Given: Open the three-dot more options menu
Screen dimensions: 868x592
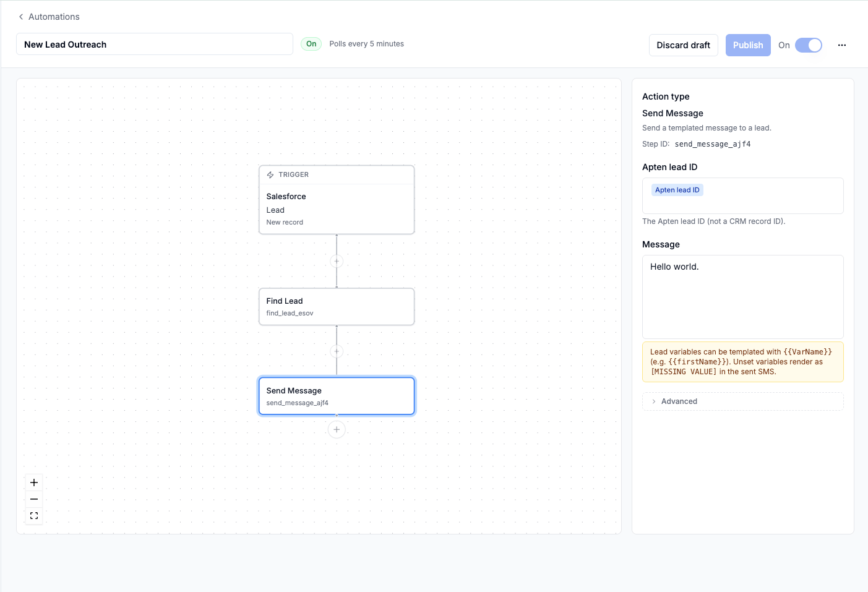Looking at the screenshot, I should click(842, 45).
